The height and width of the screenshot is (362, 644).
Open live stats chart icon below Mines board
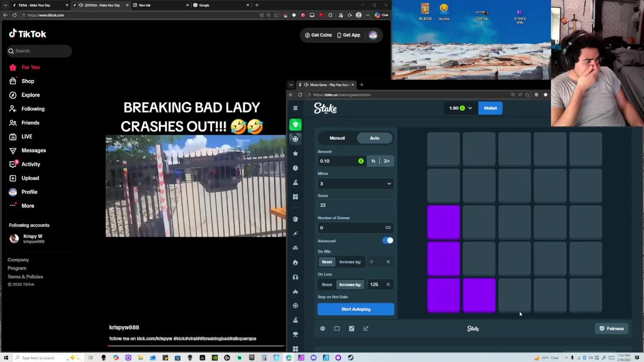click(352, 329)
